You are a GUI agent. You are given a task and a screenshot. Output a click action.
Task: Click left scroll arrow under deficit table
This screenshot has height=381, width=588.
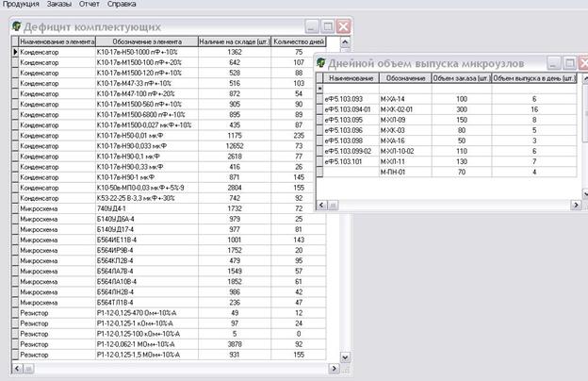pos(14,366)
